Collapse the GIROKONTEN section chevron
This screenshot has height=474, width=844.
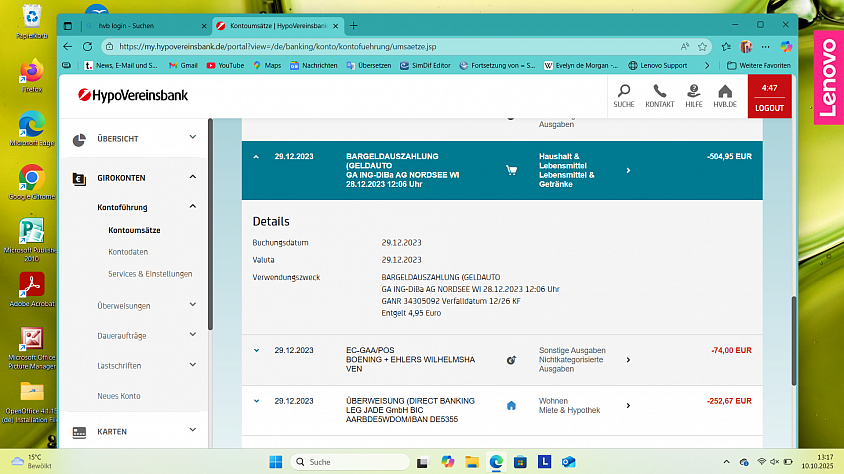(193, 176)
